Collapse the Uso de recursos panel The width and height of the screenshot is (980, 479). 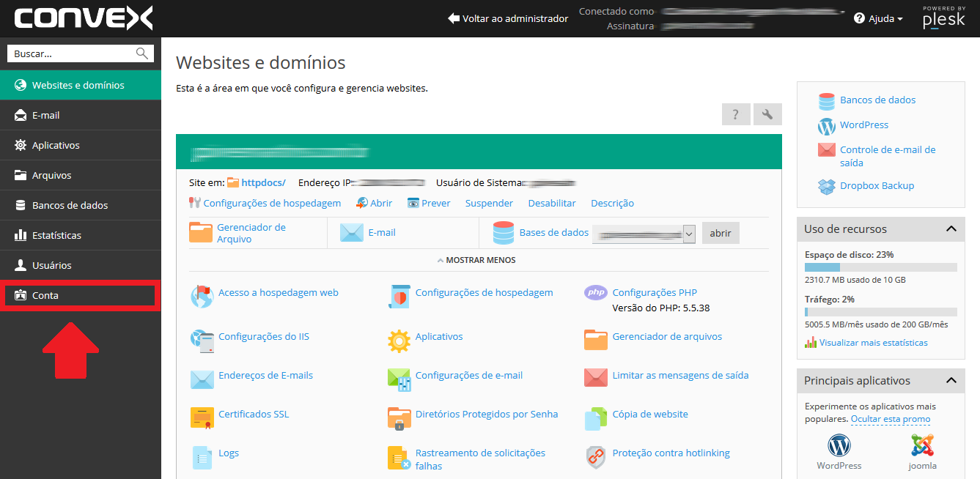pos(951,229)
